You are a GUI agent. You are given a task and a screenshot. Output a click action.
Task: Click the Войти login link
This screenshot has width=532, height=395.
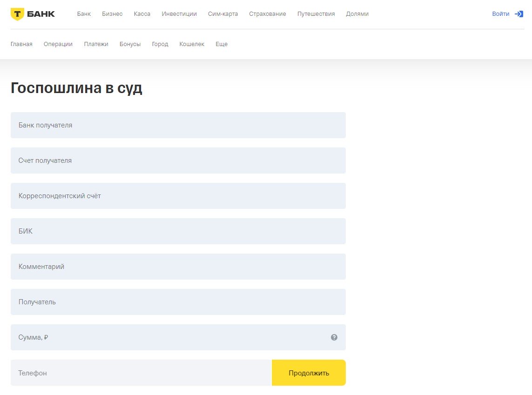point(500,14)
